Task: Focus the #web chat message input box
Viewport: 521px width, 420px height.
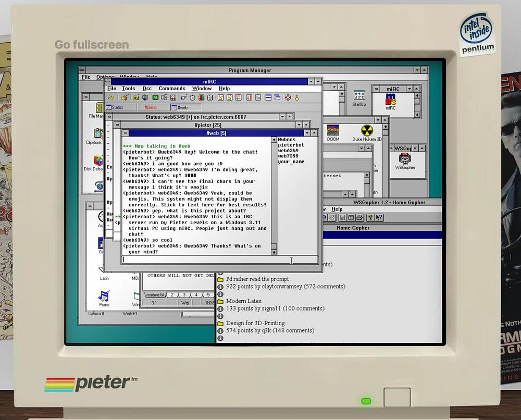Action: [220, 260]
